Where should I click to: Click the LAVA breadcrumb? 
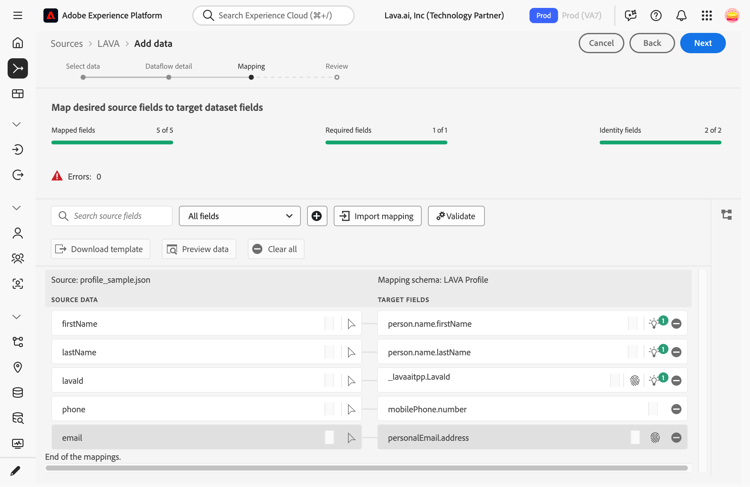(x=109, y=44)
